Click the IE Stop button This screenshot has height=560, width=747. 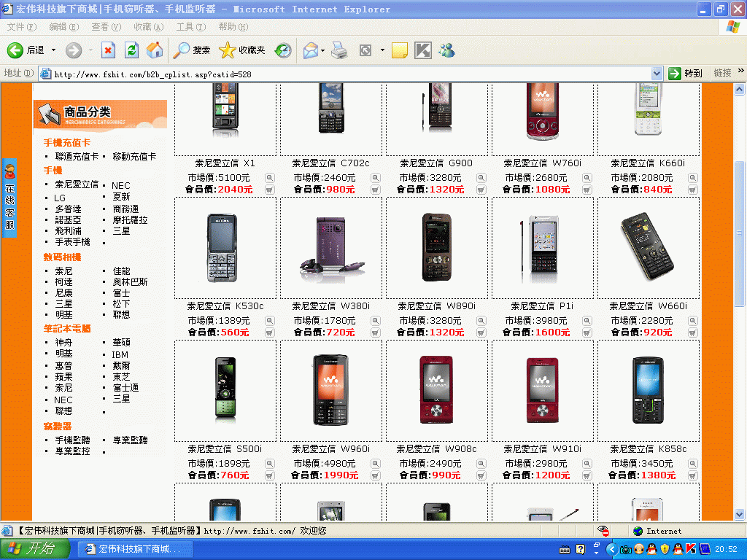pyautogui.click(x=108, y=50)
